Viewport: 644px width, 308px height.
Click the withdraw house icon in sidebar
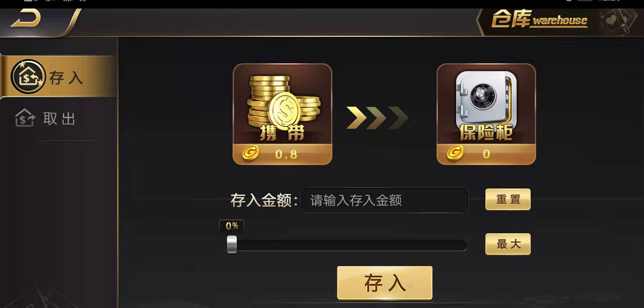click(25, 118)
